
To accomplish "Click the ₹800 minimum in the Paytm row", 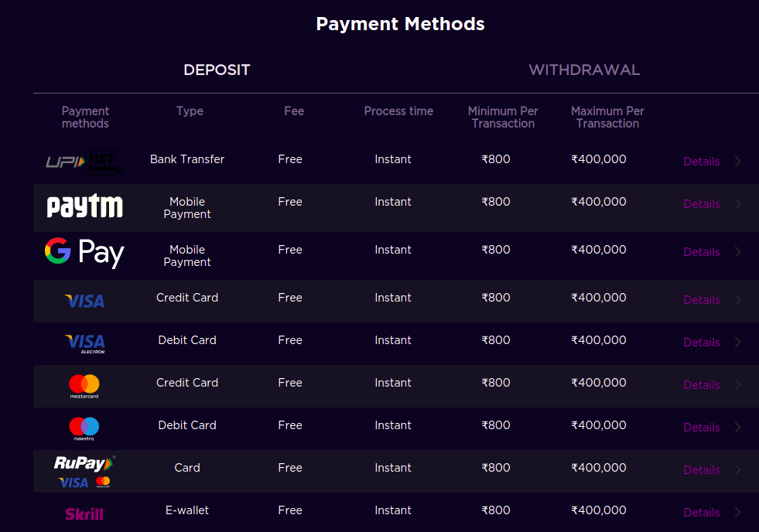I will point(496,202).
